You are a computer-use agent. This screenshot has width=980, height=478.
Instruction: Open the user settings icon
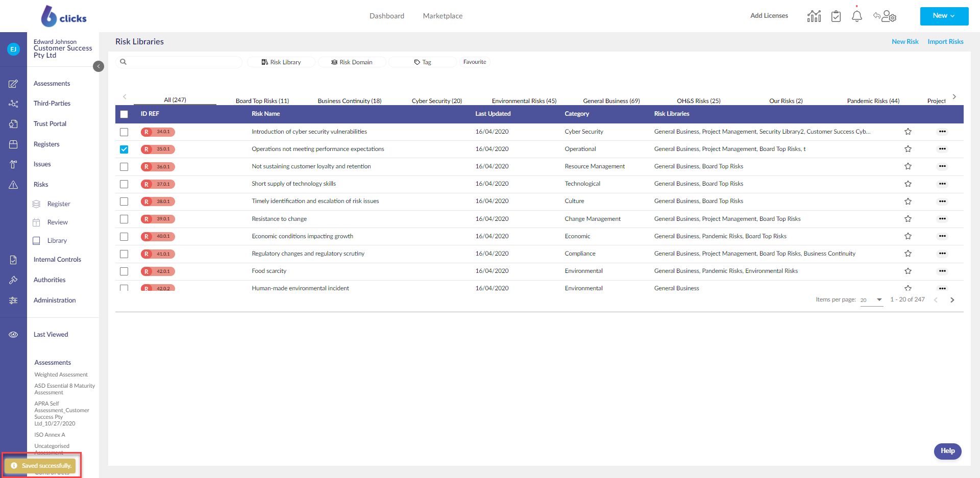coord(888,17)
